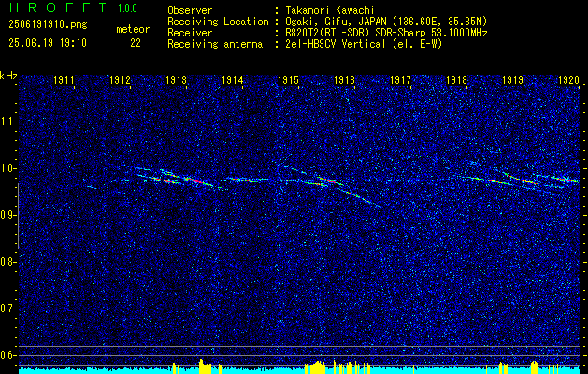This screenshot has height=374, width=588.
Task: Click the 1920 time marker
Action: pos(568,80)
